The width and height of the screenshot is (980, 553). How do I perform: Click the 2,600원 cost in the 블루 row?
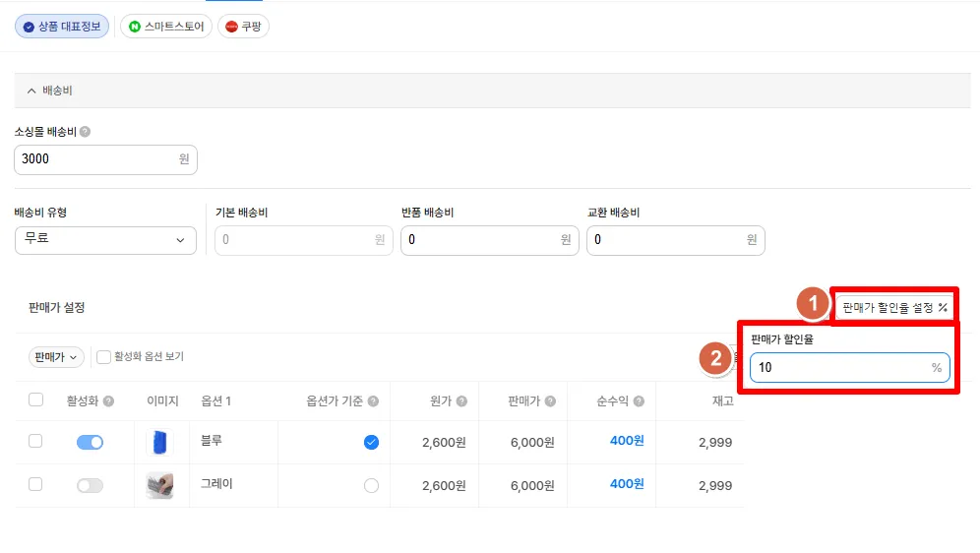coord(444,443)
